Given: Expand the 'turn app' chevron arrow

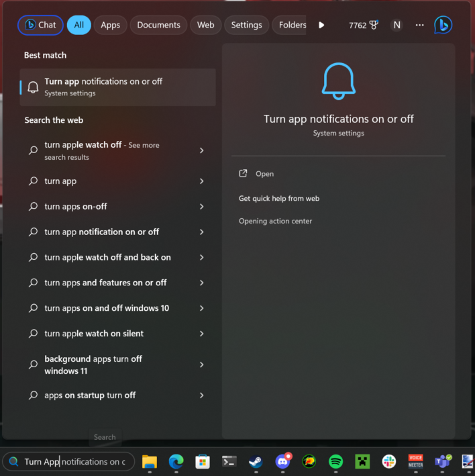Looking at the screenshot, I should tap(202, 181).
